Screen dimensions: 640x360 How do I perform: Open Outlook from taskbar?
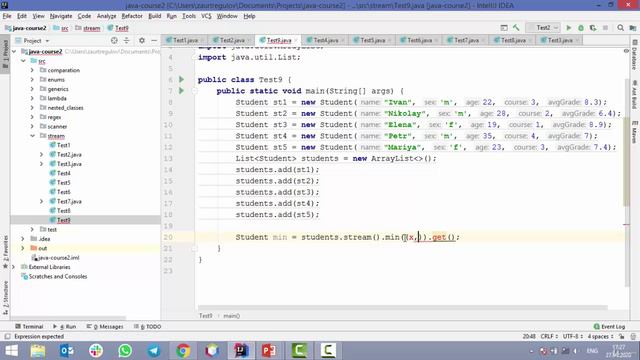pyautogui.click(x=67, y=351)
